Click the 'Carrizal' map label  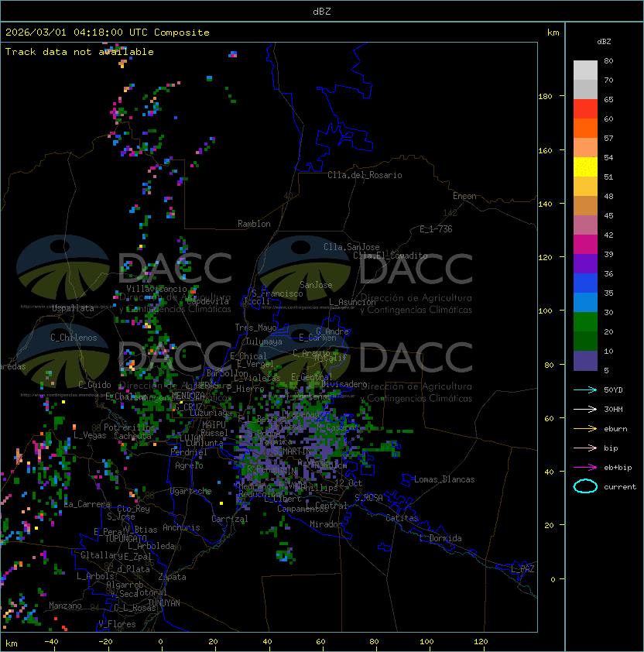(x=230, y=519)
